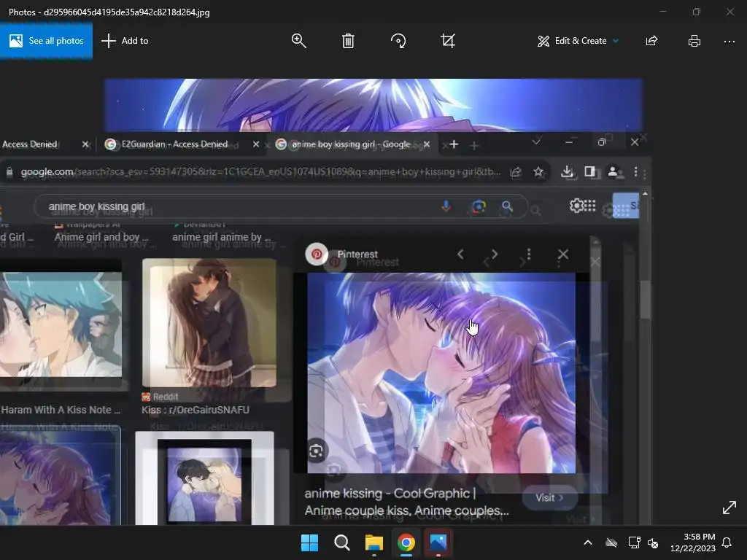Click the zoom magnifier icon in Photos toolbar
This screenshot has height=560, width=747.
point(298,41)
